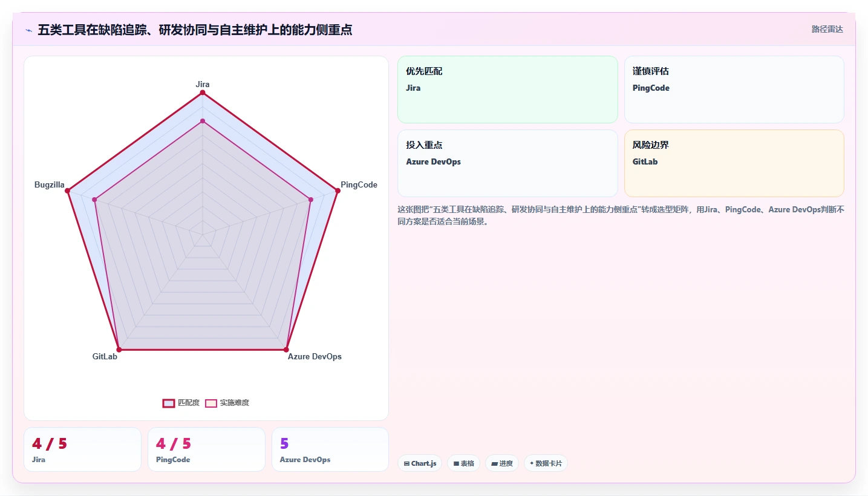Click the inner Bugzilla data point
Image resolution: width=868 pixels, height=496 pixels.
(x=94, y=199)
